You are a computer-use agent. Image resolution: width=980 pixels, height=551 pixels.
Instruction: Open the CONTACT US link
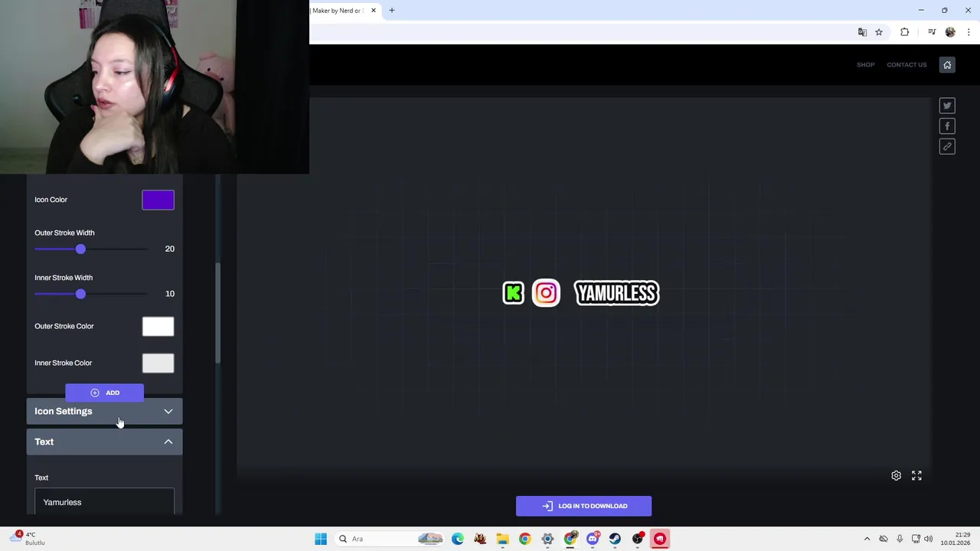tap(906, 65)
